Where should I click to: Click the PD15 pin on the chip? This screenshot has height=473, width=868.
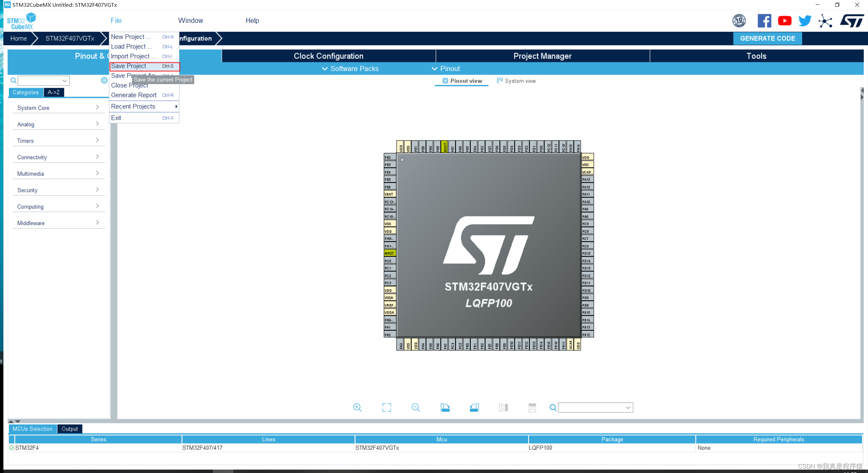pos(587,253)
